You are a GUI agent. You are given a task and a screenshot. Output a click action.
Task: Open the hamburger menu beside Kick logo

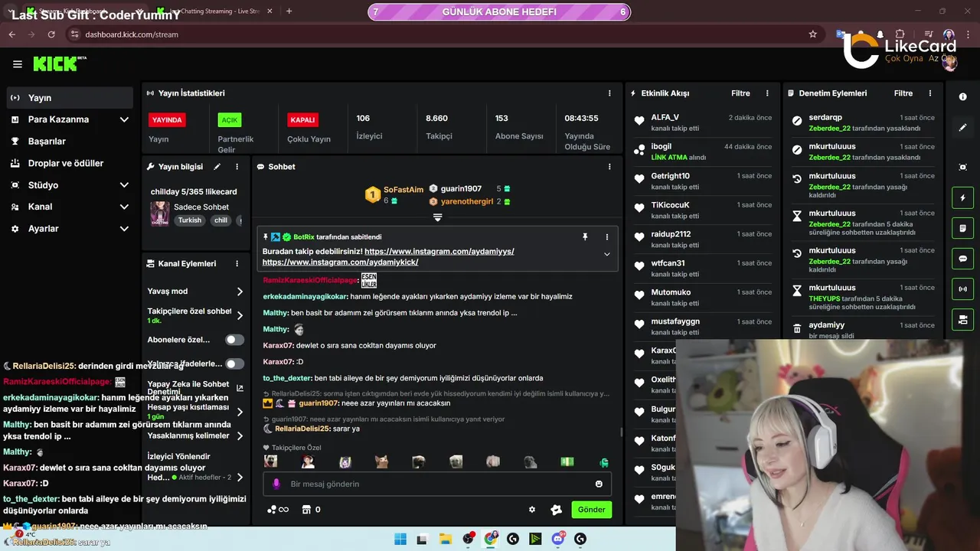tap(18, 64)
